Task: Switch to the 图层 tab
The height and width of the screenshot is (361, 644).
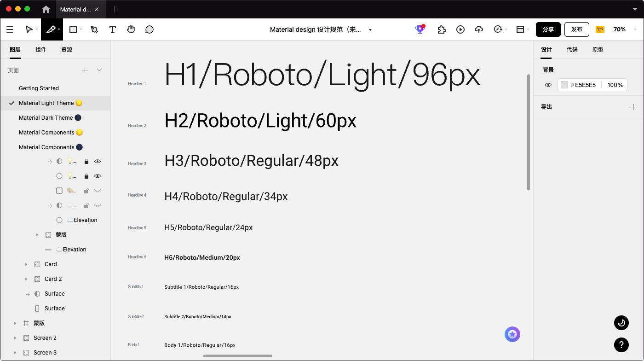Action: pos(15,50)
